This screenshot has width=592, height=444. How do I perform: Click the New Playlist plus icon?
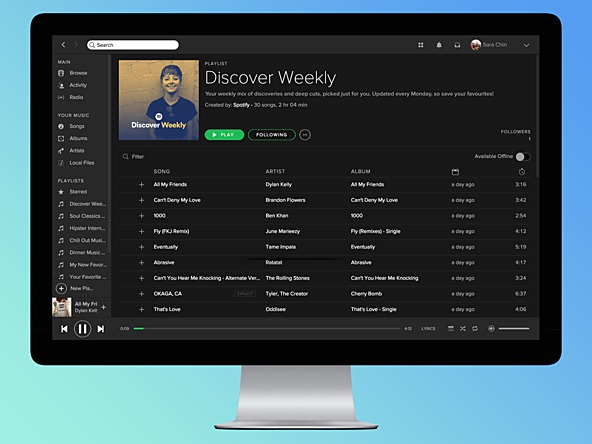pos(61,288)
